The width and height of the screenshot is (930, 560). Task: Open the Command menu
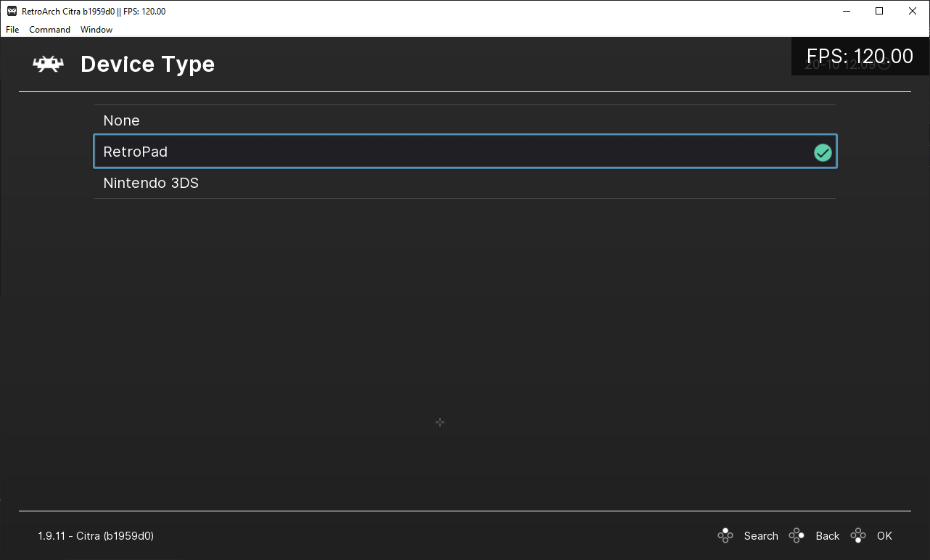[49, 30]
